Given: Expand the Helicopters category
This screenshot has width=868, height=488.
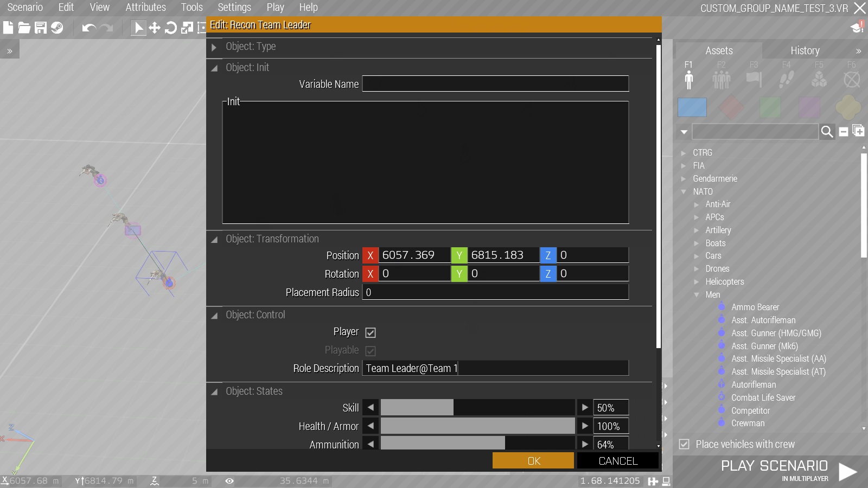Looking at the screenshot, I should click(x=697, y=282).
